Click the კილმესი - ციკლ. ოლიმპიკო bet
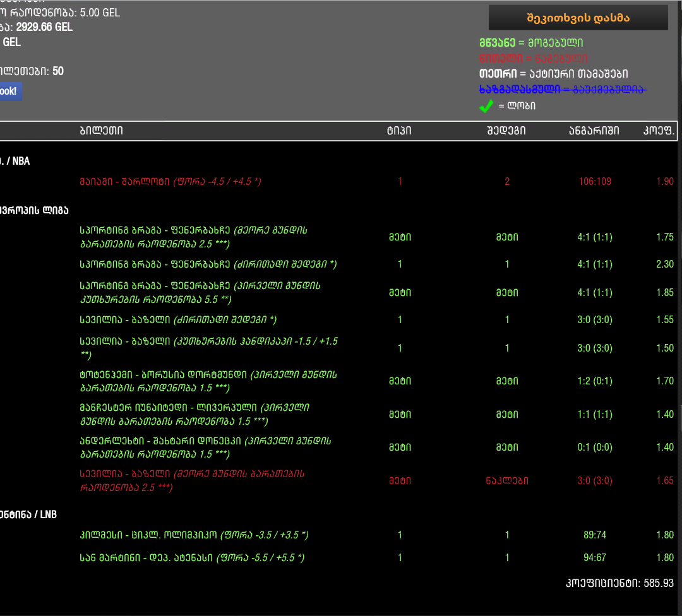This screenshot has height=616, width=682. 194,535
